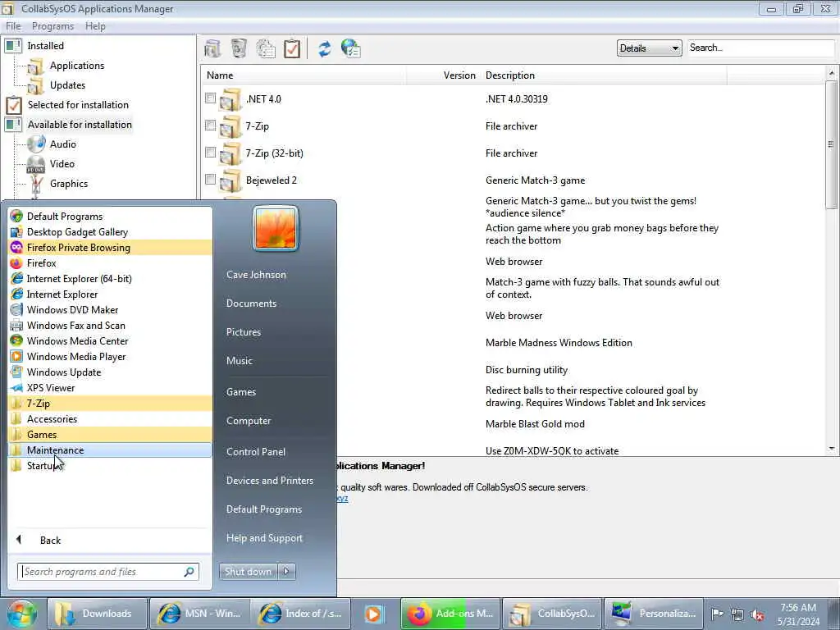Click the Installed tree node icon

click(x=13, y=46)
